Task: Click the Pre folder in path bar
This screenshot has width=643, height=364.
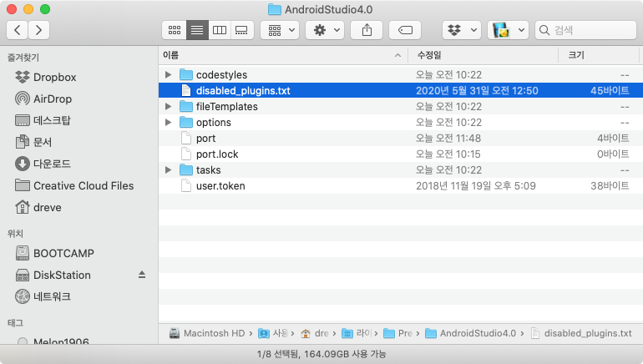Action: (397, 333)
